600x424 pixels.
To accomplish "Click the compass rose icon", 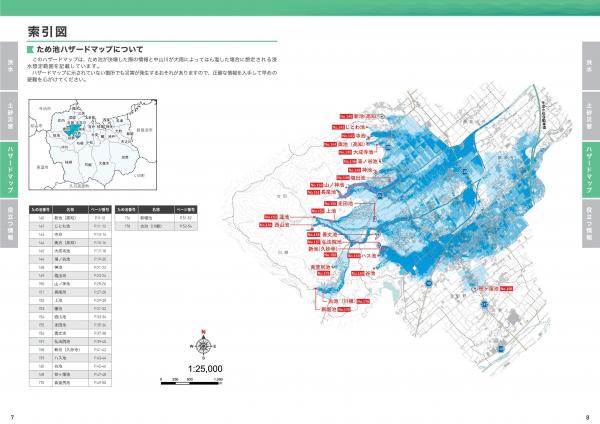I will [x=203, y=344].
